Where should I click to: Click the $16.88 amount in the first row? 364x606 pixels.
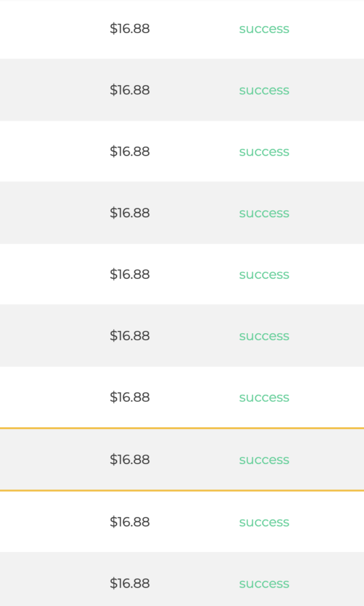click(130, 28)
